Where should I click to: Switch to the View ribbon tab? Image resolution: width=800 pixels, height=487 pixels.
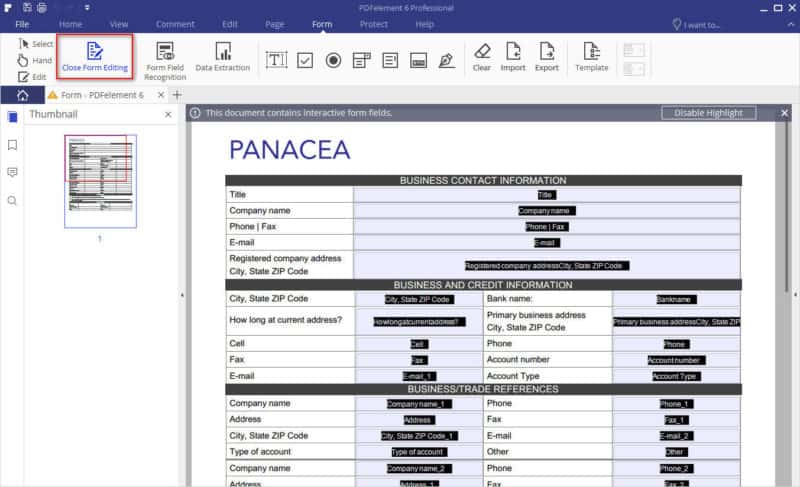click(119, 24)
